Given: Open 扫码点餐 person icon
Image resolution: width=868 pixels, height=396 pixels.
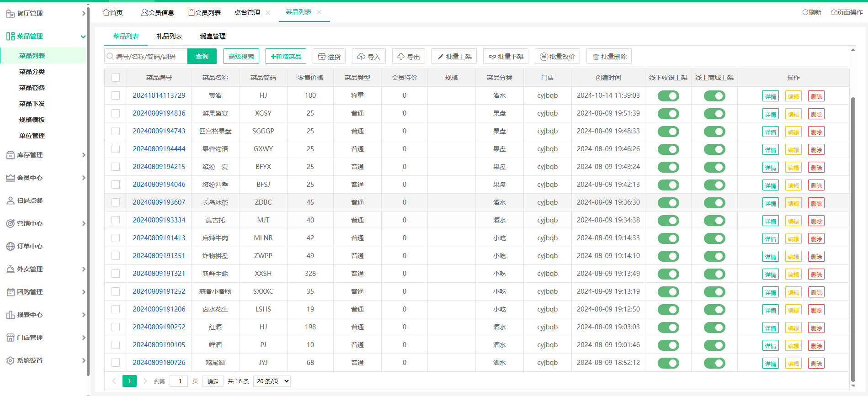Looking at the screenshot, I should click(x=10, y=201).
